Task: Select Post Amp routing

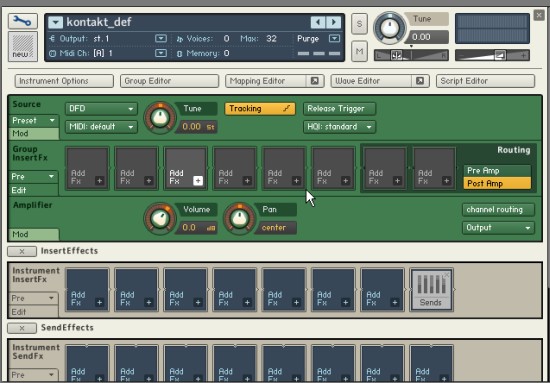Action: [x=497, y=183]
